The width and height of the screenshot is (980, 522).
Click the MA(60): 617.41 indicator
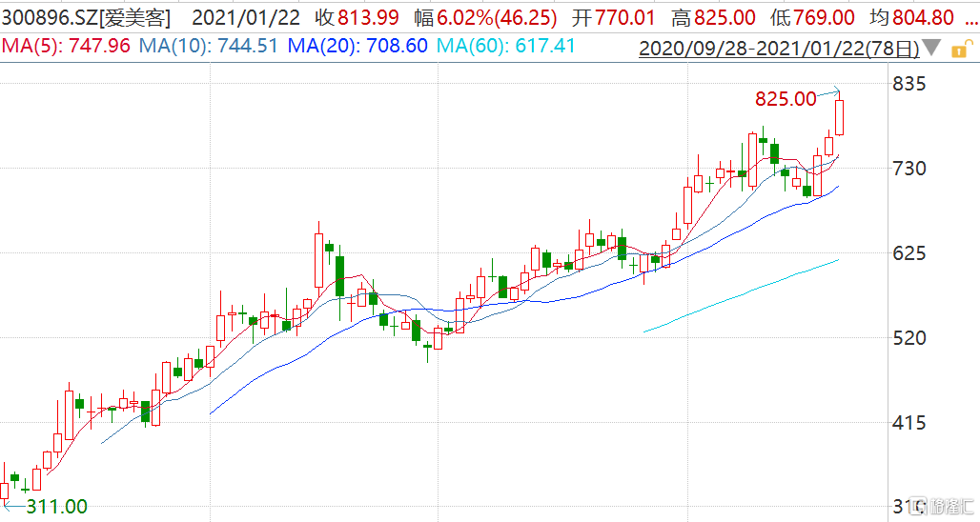point(505,46)
